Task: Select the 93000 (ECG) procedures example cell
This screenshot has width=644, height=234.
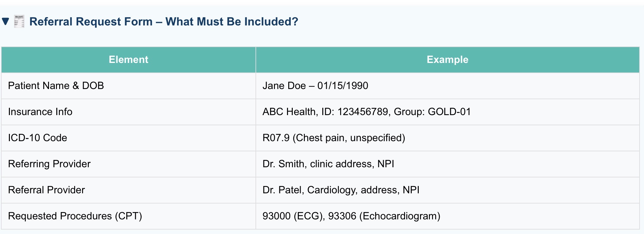Action: click(x=447, y=216)
